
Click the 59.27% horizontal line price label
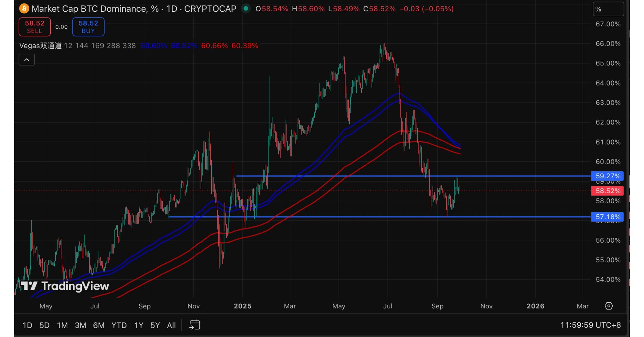tap(608, 176)
